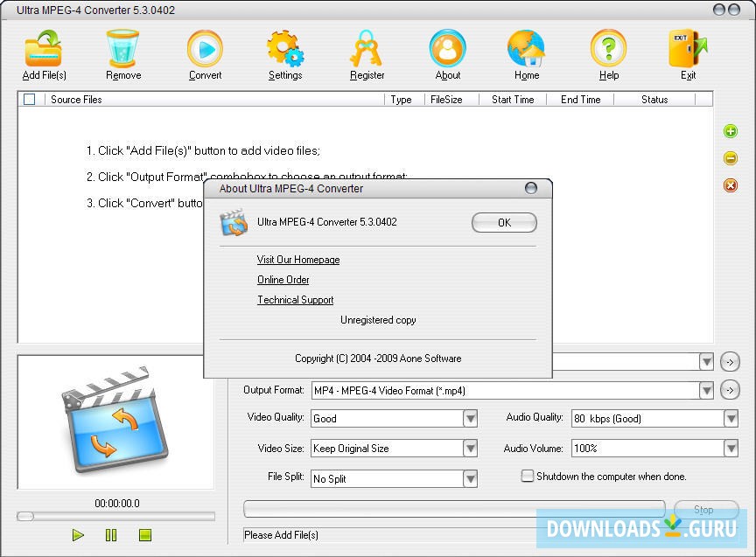Click the About person icon
The image size is (756, 557).
447,48
